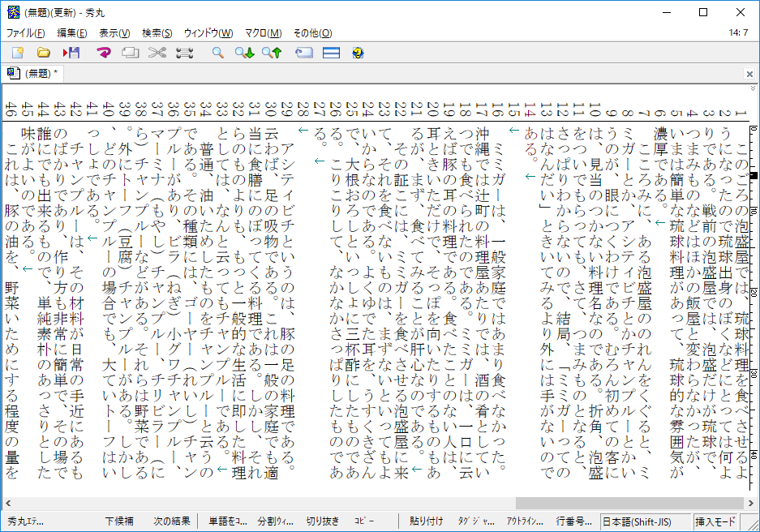The image size is (760, 532).
Task: Find previous using the magnifier with up arrow
Action: [272, 53]
